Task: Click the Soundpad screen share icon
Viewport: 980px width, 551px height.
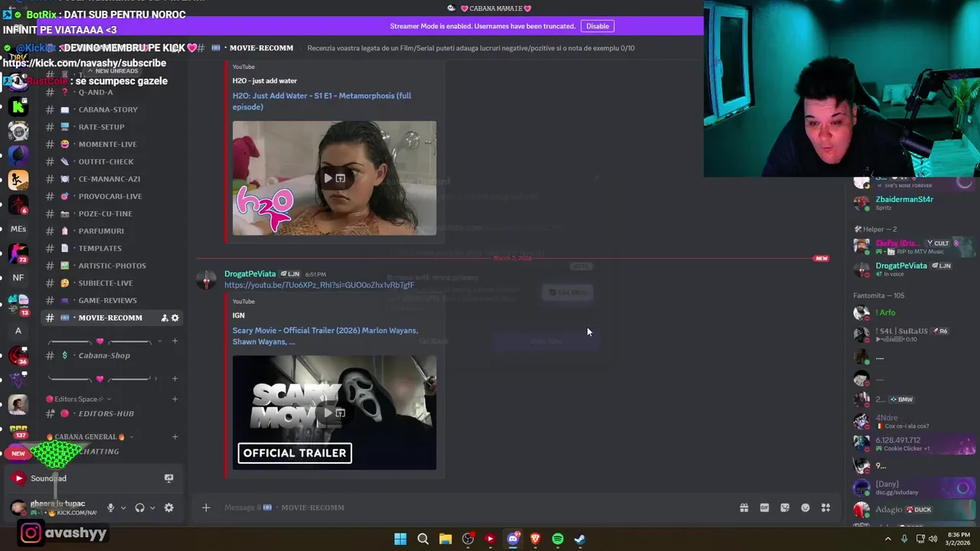Action: (168, 478)
